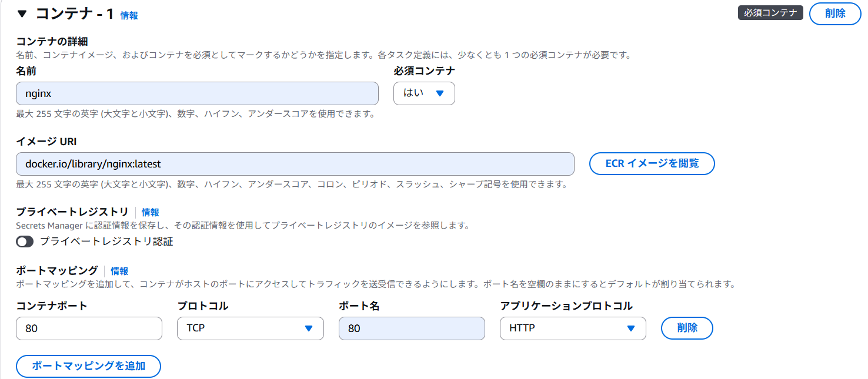
Task: Click the ポート名 input field
Action: click(412, 328)
